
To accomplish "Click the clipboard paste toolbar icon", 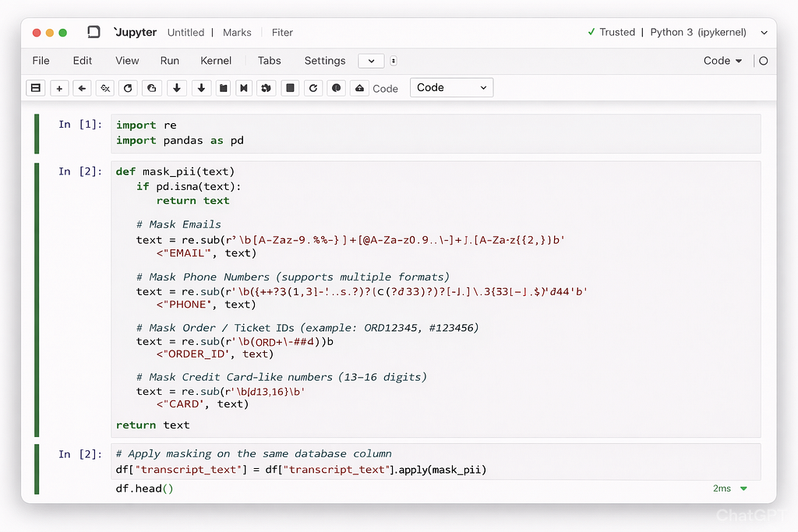I will pos(224,88).
